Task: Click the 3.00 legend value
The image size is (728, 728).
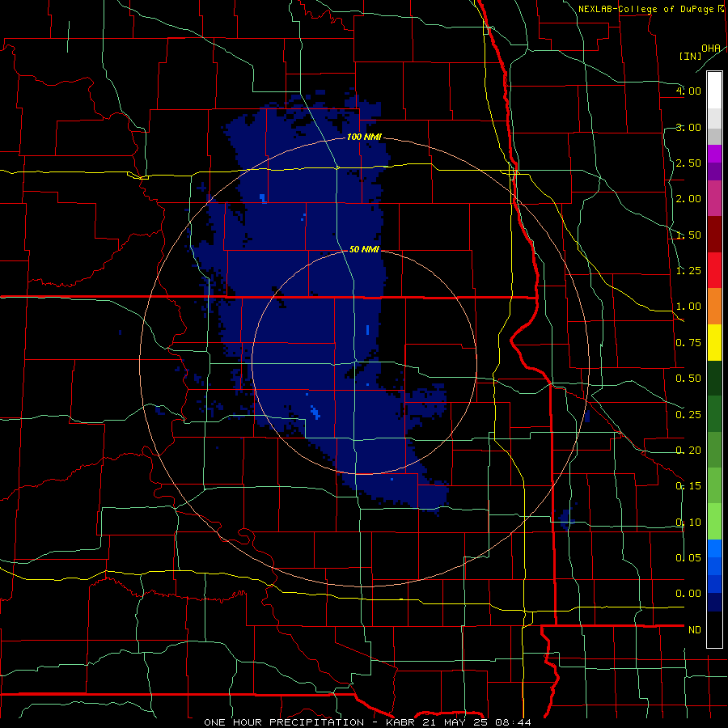Action: 688,127
